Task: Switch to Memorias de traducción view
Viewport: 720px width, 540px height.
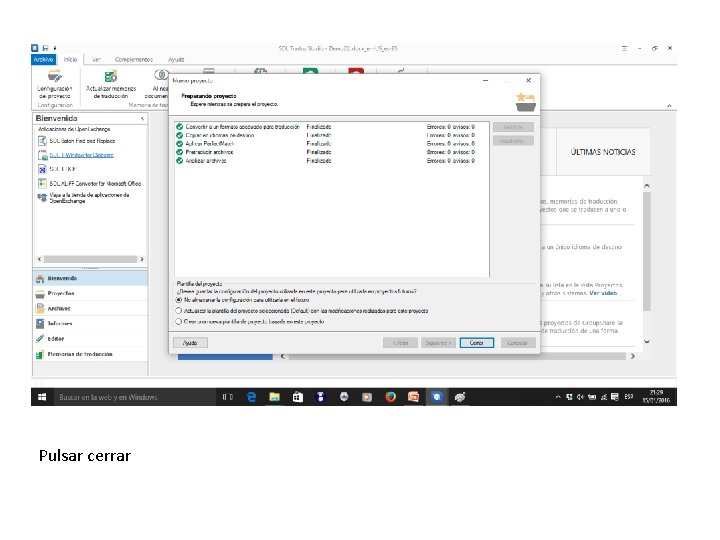Action: (x=90, y=354)
